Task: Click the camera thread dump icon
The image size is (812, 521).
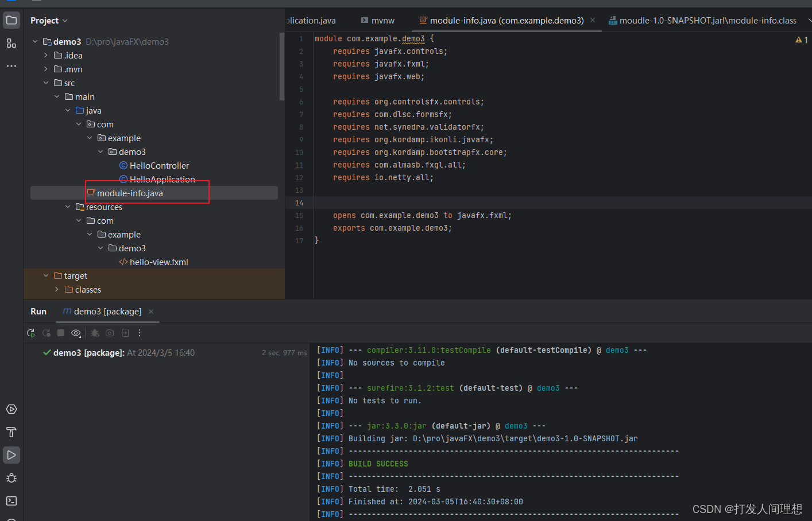Action: point(109,333)
